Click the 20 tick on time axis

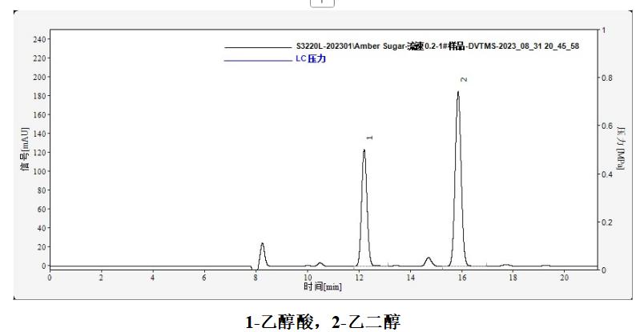pyautogui.click(x=564, y=278)
